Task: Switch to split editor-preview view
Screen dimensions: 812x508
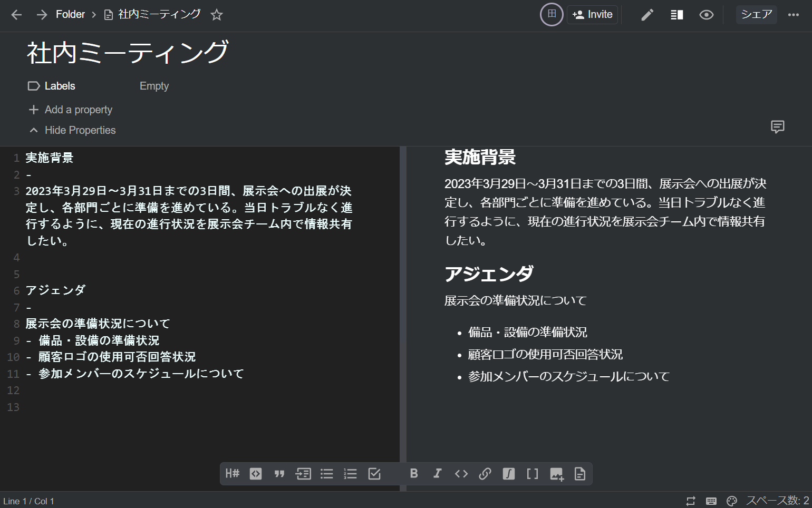Action: 677,15
